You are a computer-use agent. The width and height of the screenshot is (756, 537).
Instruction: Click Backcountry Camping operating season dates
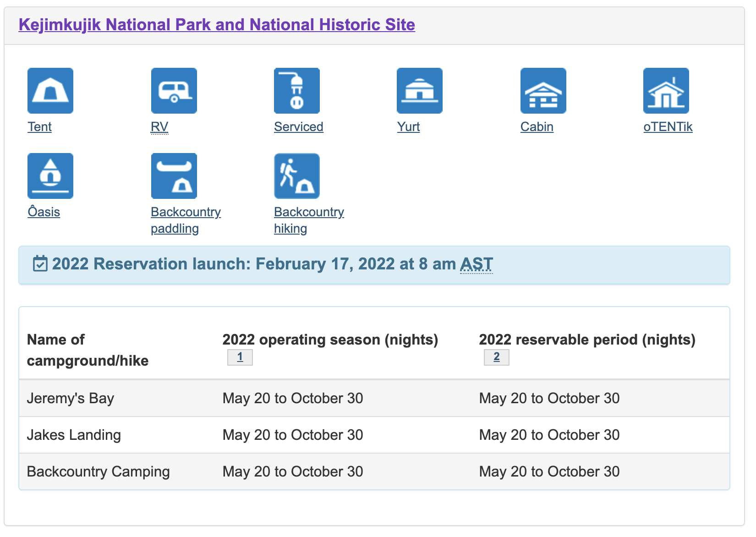coord(293,471)
